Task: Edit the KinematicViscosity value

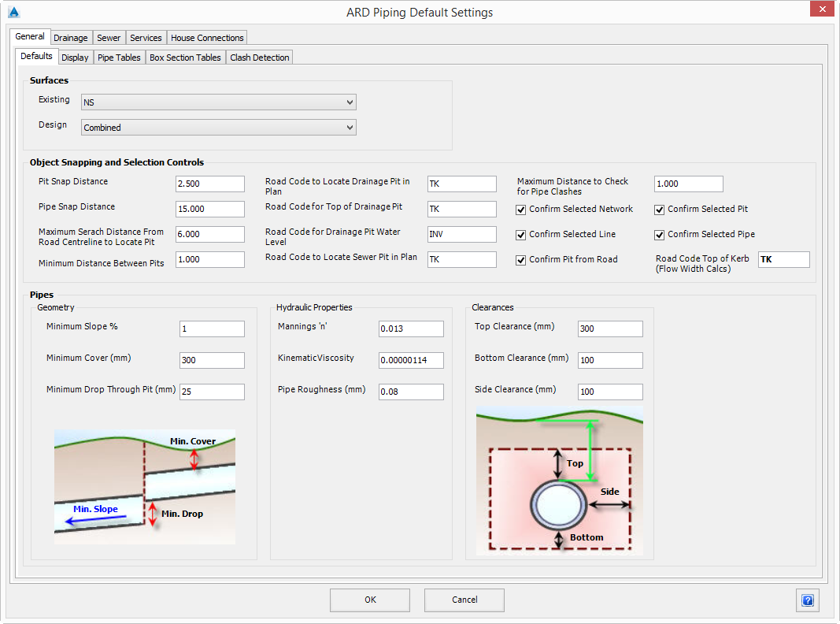Action: [412, 360]
